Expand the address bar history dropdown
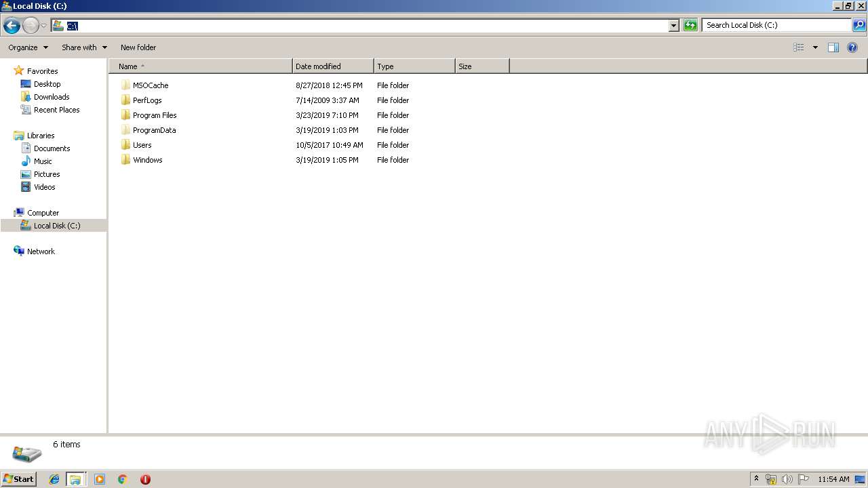Image resolution: width=868 pixels, height=488 pixels. click(673, 26)
